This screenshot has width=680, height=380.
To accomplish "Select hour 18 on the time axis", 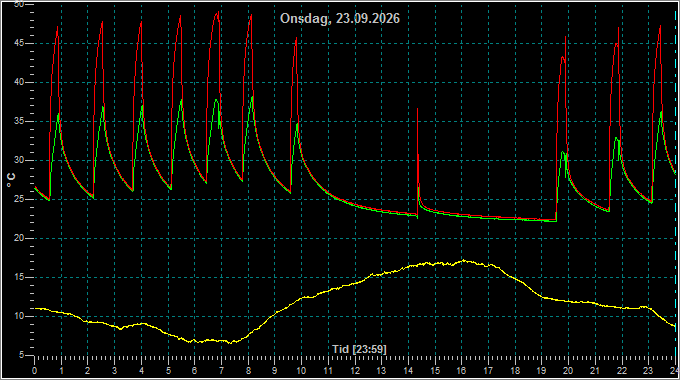I will [515, 371].
